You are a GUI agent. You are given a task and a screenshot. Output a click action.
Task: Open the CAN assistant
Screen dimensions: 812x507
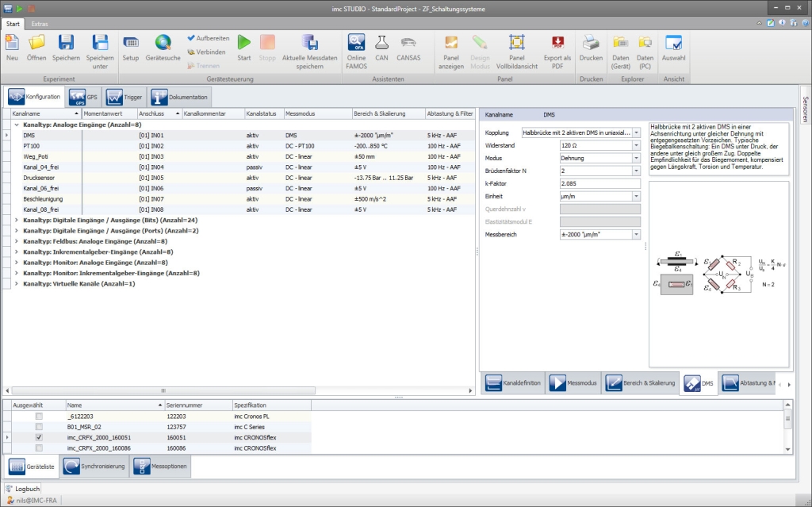[x=382, y=44]
